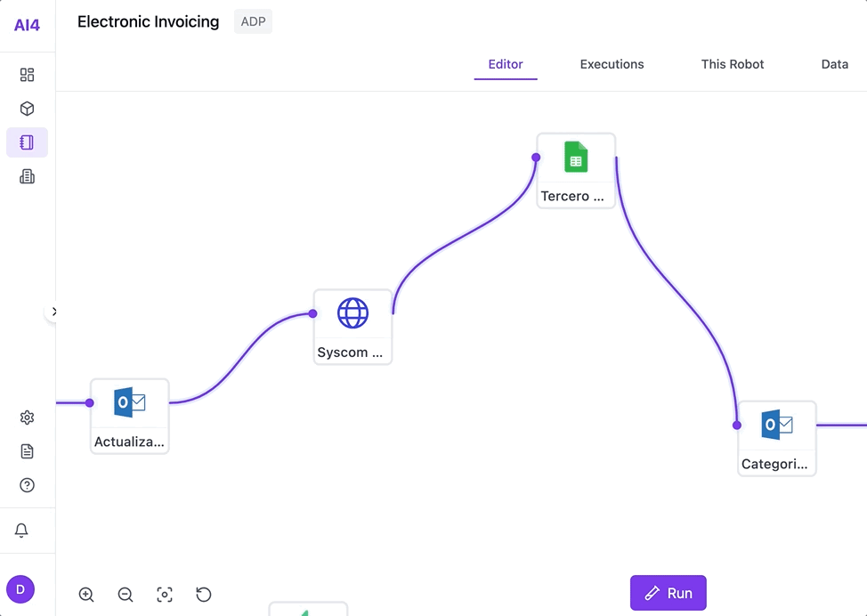Click the ADP badge
Image resolution: width=867 pixels, height=616 pixels.
[x=253, y=21]
